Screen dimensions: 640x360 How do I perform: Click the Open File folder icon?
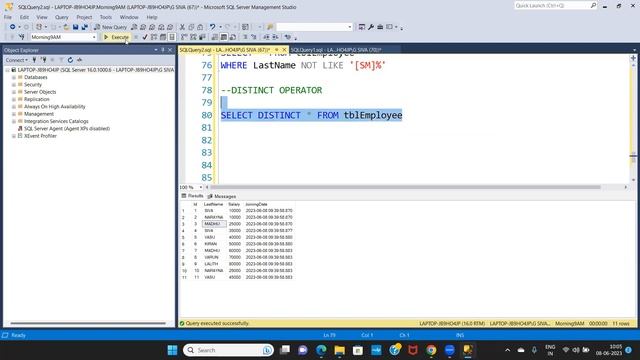click(66, 27)
